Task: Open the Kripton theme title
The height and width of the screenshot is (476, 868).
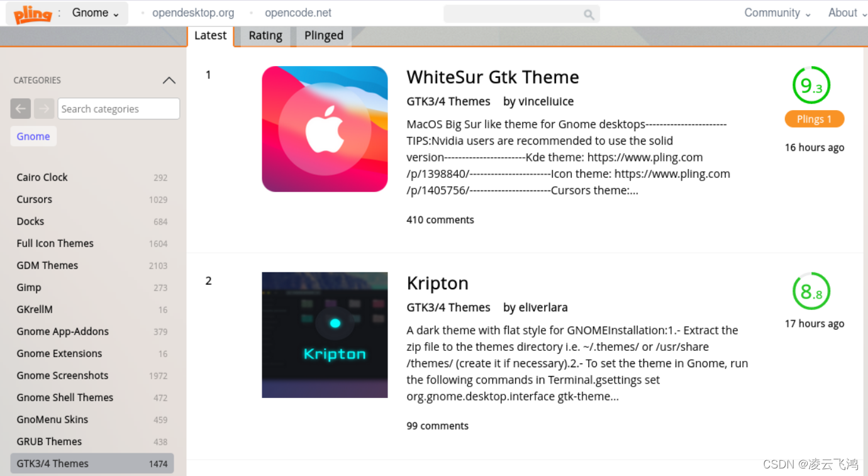Action: (x=438, y=283)
